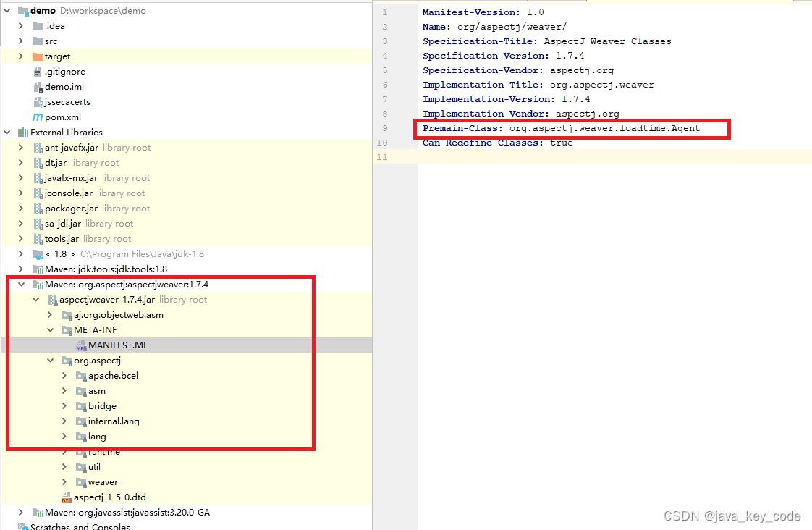Expand the weaver package arrow

[x=64, y=481]
